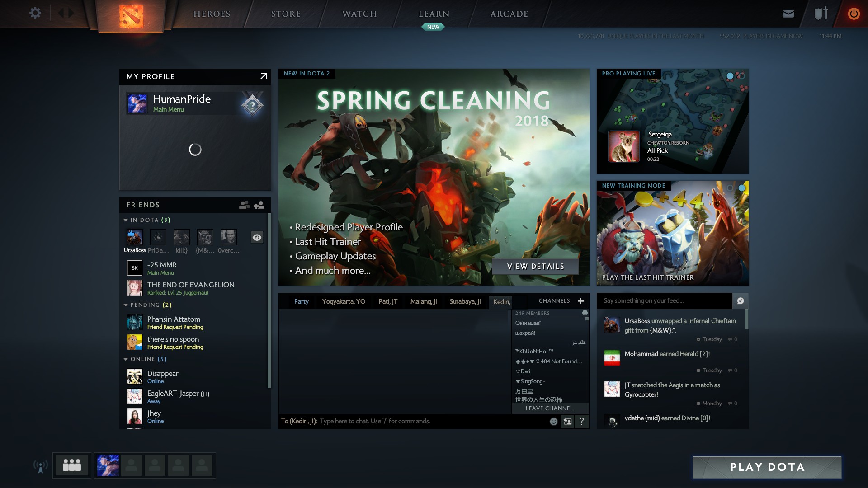
Task: Open the settings gear icon
Action: coord(35,13)
